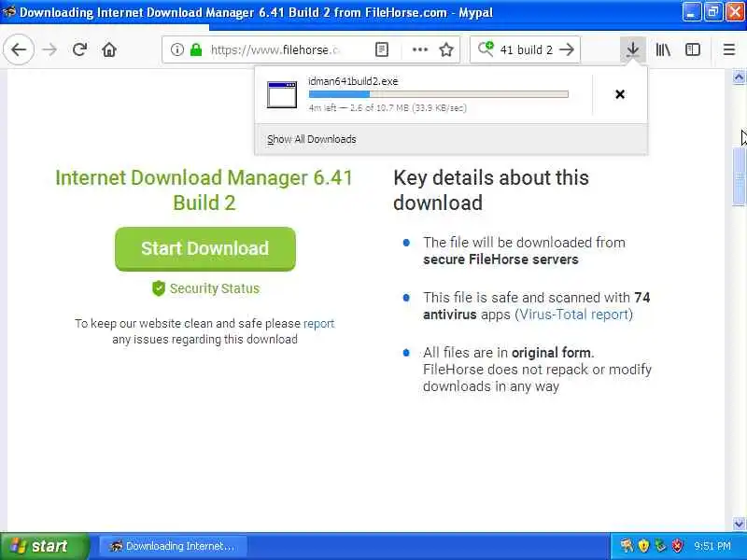
Task: Click the 'Key details about this download' heading
Action: (491, 190)
